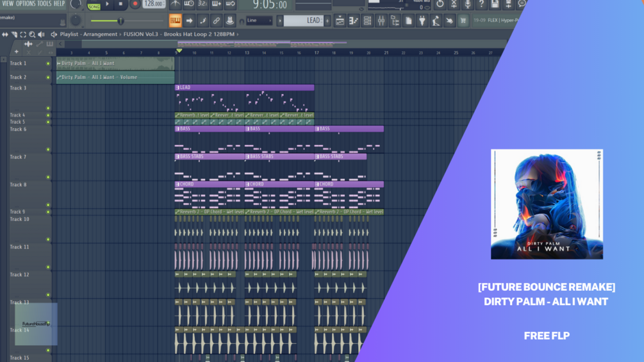Click the All I Want album cover
The width and height of the screenshot is (644, 362).
coord(547,204)
